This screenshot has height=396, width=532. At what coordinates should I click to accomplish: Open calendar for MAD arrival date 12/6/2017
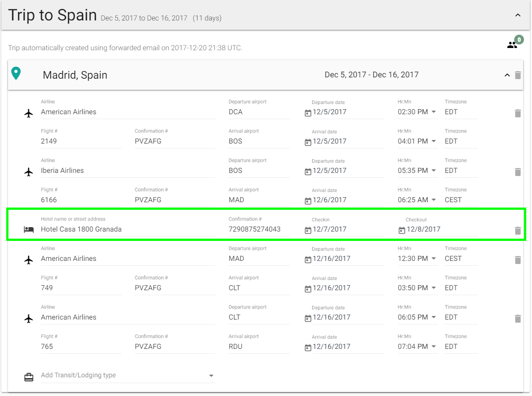308,201
